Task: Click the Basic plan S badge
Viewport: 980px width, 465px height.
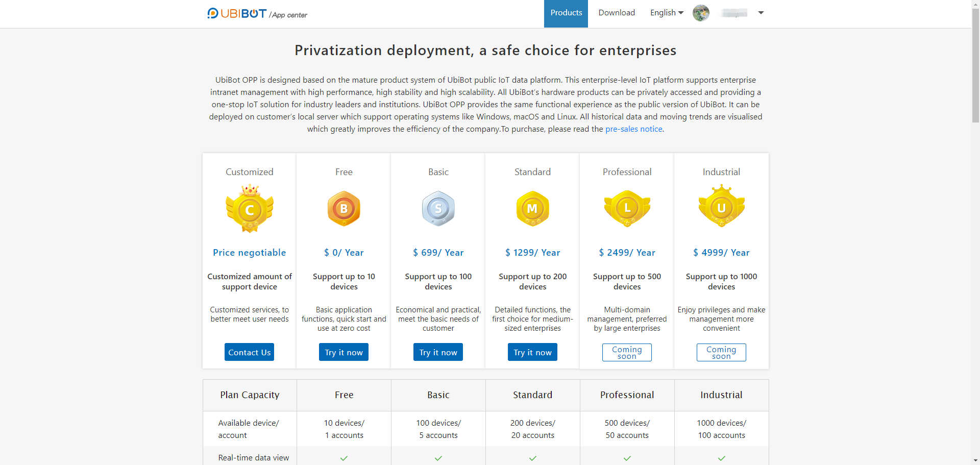Action: pos(438,208)
